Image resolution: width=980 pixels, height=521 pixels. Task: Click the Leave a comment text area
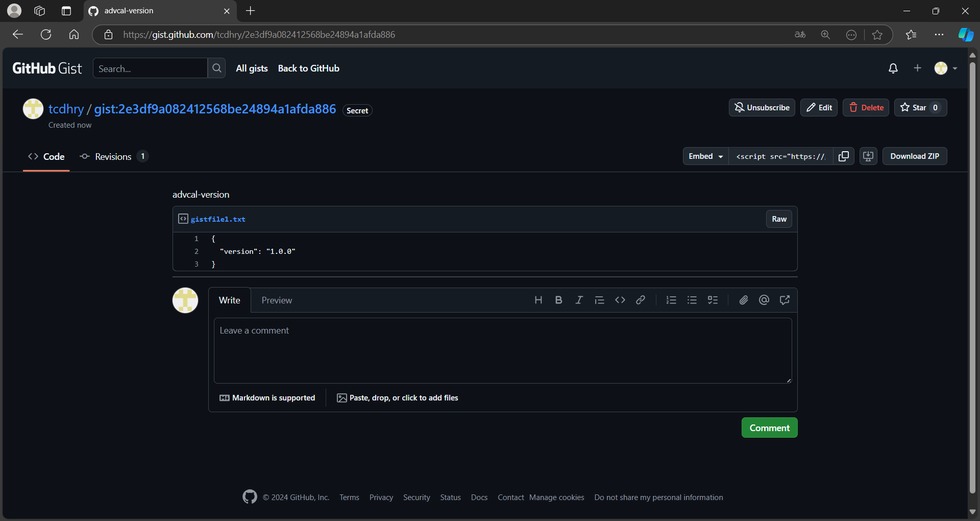pos(503,351)
